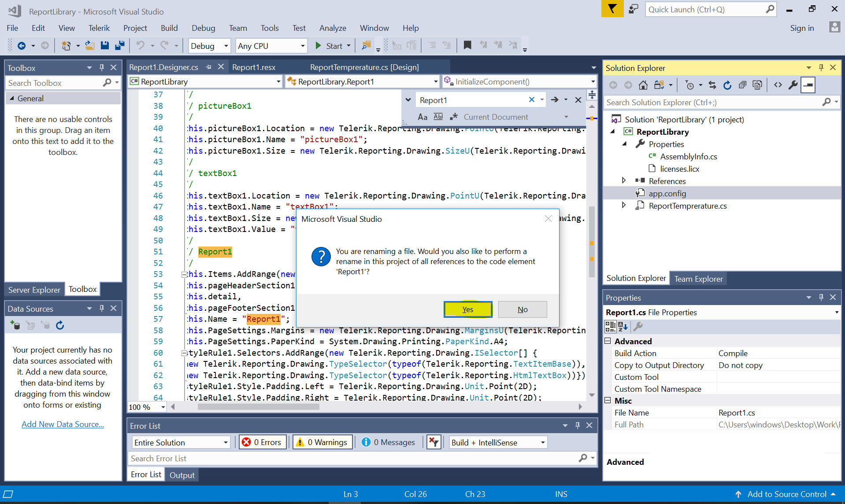
Task: Click Yes in the rename dialog
Action: pyautogui.click(x=467, y=309)
